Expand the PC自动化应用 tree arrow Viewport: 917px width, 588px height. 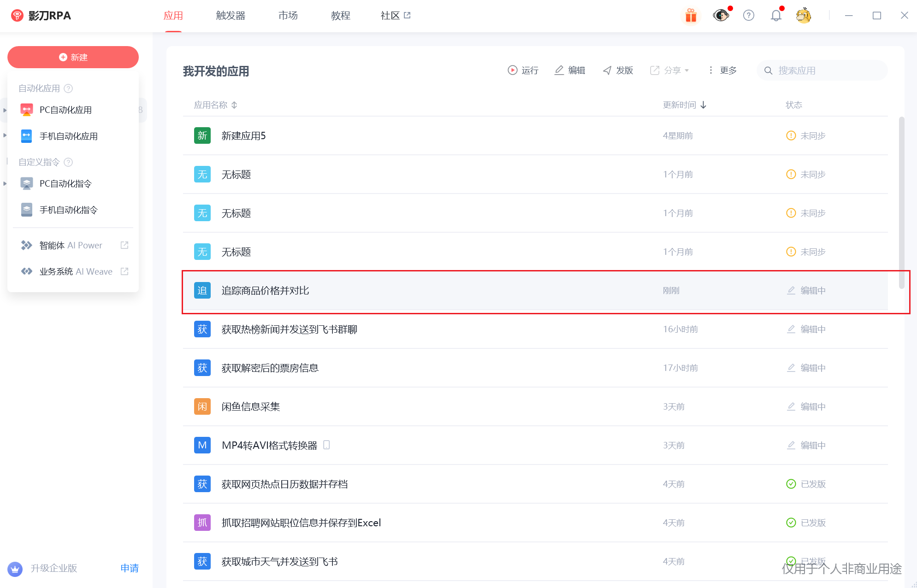(x=5, y=110)
